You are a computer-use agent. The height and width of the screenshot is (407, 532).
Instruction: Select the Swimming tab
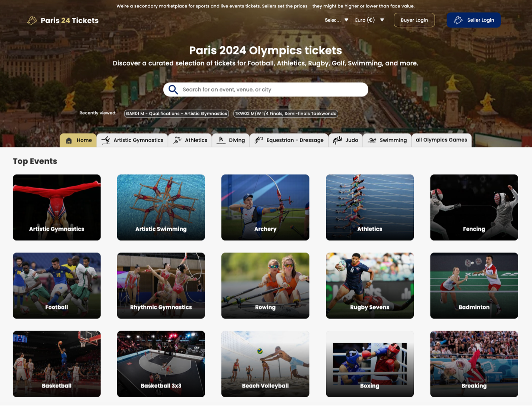click(x=387, y=140)
